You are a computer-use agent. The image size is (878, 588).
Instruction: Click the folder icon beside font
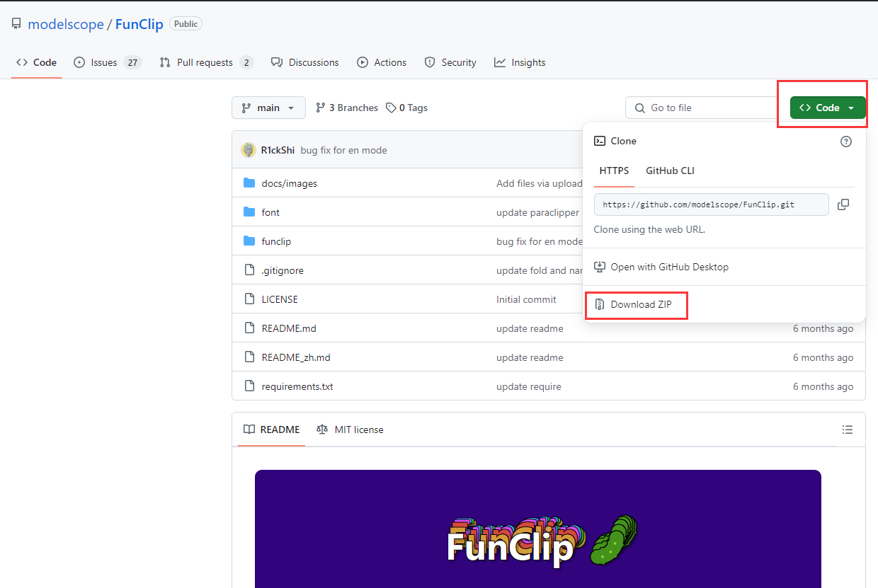[x=249, y=212]
